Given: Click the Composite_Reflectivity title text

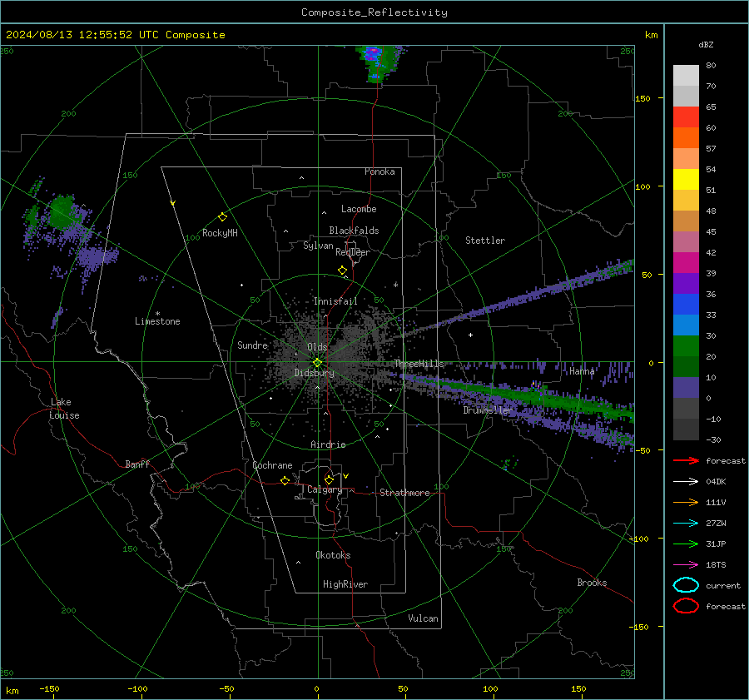Looking at the screenshot, I should (x=374, y=12).
